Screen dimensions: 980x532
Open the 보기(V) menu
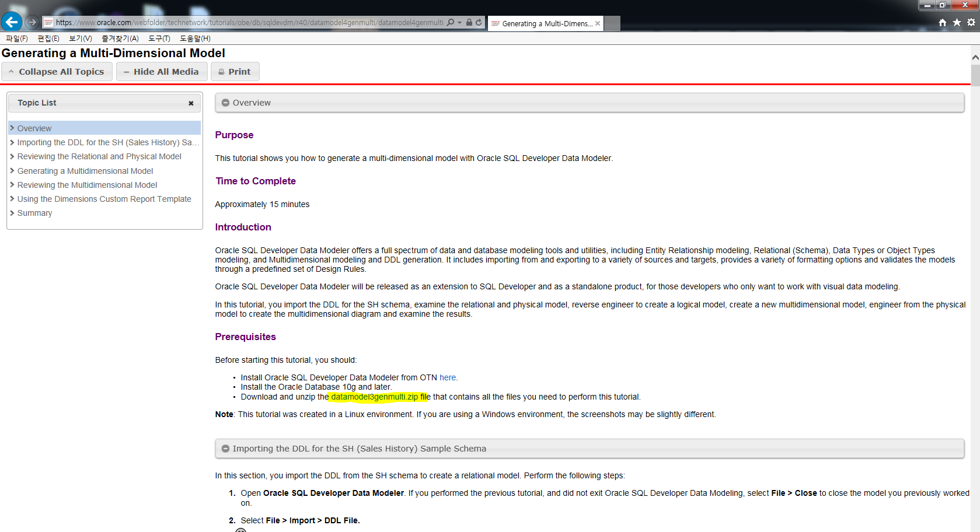click(81, 38)
